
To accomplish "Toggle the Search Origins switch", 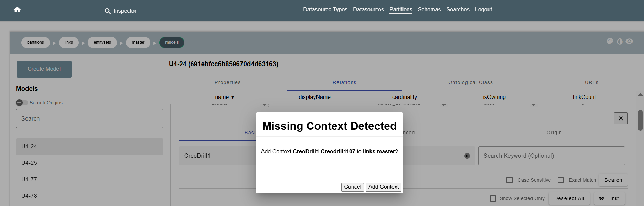I will (22, 103).
